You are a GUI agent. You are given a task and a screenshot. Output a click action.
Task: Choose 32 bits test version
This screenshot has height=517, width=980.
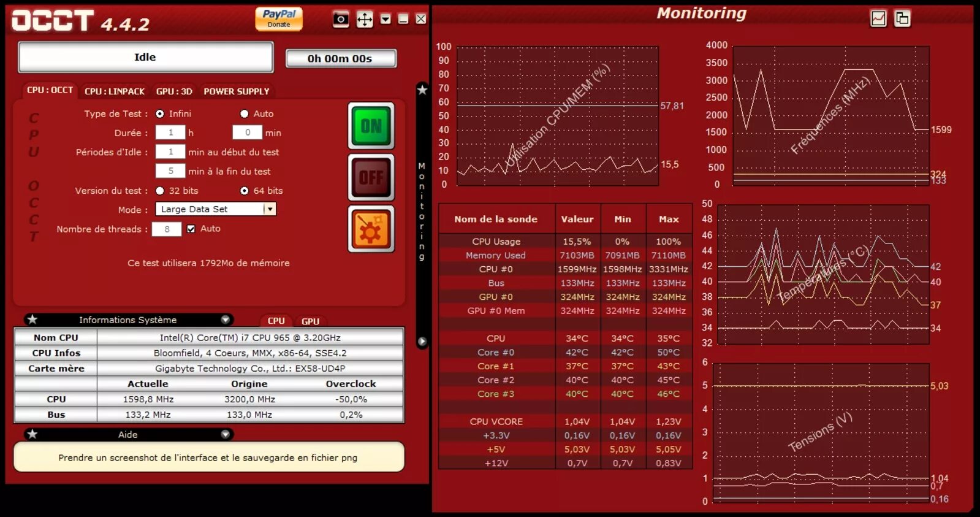[160, 191]
